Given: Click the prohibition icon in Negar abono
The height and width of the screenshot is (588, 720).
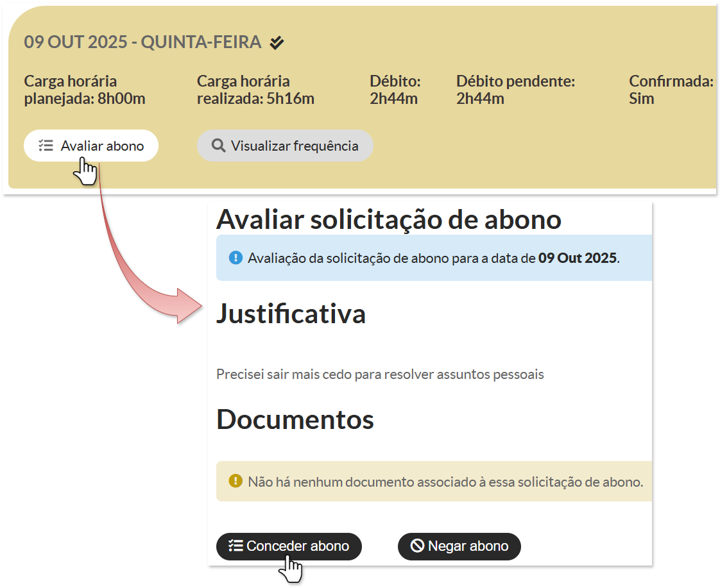Looking at the screenshot, I should coord(417,546).
